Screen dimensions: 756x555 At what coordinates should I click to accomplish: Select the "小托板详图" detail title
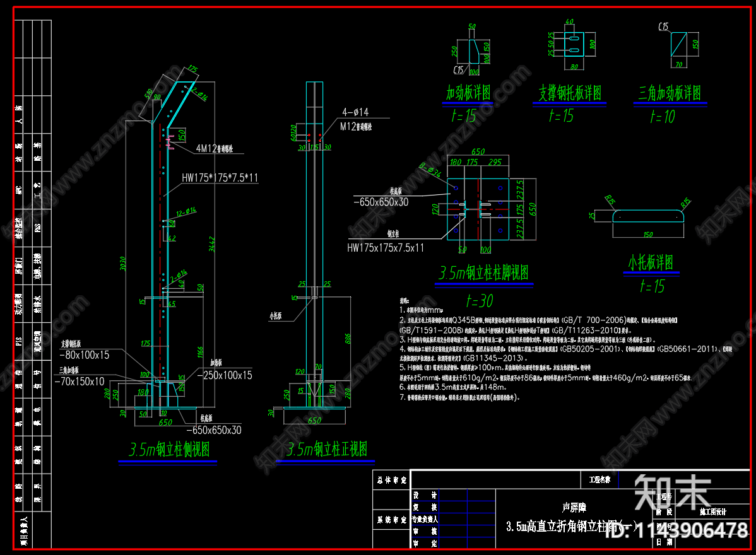pyautogui.click(x=651, y=262)
